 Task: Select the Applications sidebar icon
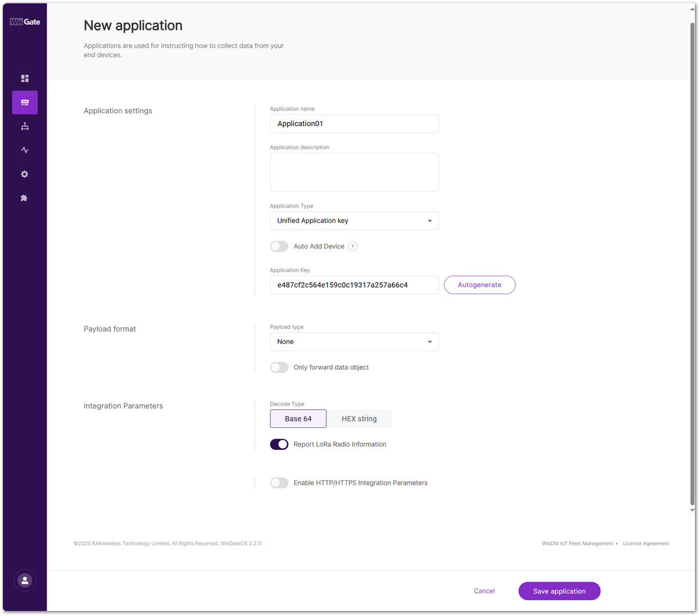[24, 102]
